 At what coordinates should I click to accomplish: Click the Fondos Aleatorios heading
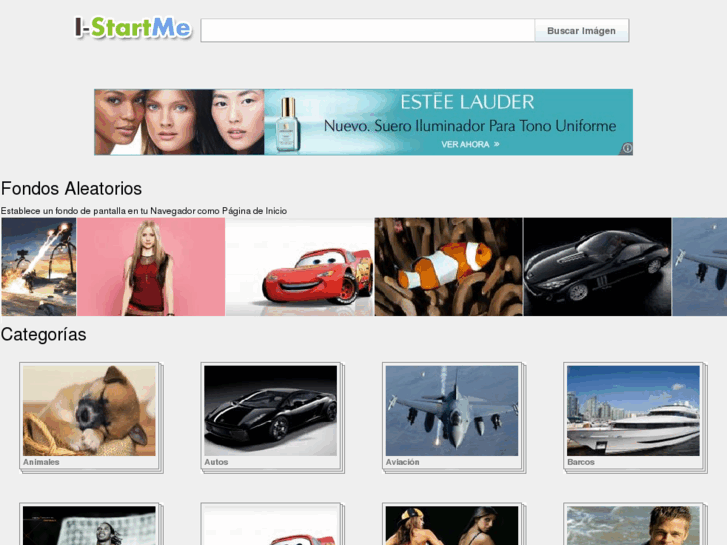71,189
